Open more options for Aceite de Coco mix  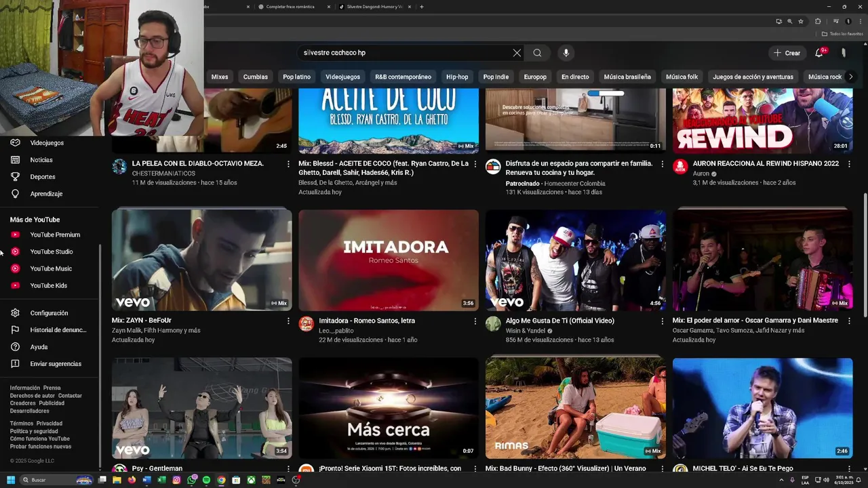475,164
